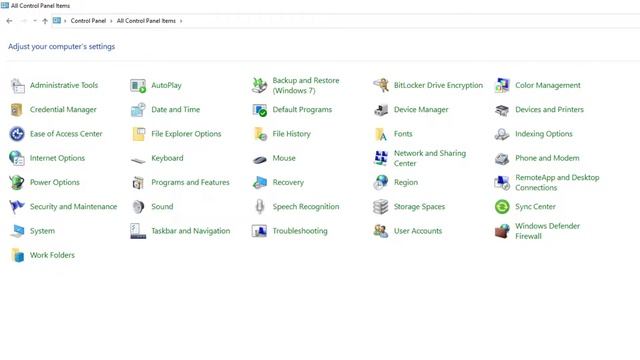Click the Fonts icon
The image size is (640, 360).
pos(380,134)
